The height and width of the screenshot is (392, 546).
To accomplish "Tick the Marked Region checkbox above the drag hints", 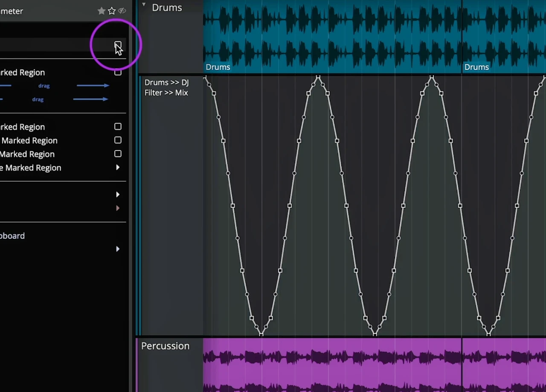I will pos(118,73).
